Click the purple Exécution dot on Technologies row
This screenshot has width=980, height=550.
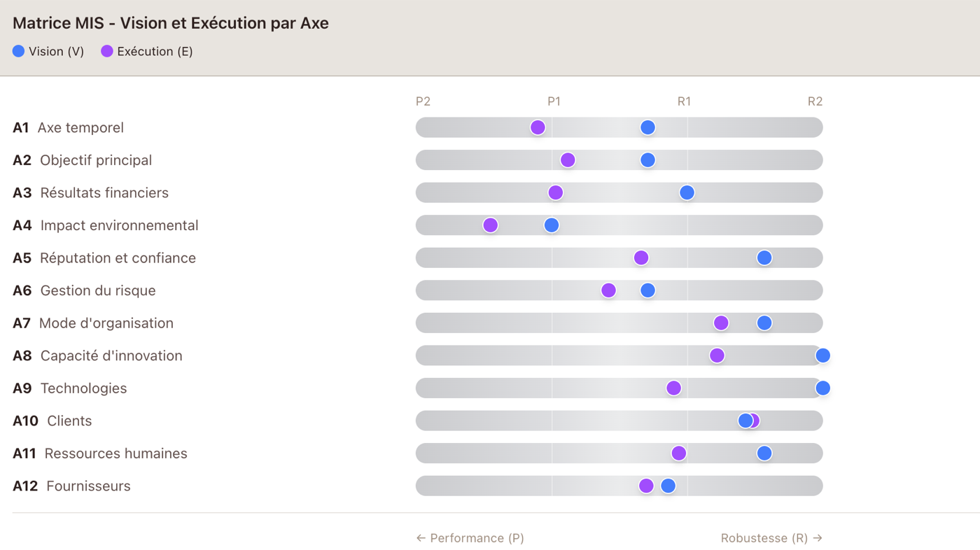[673, 388]
